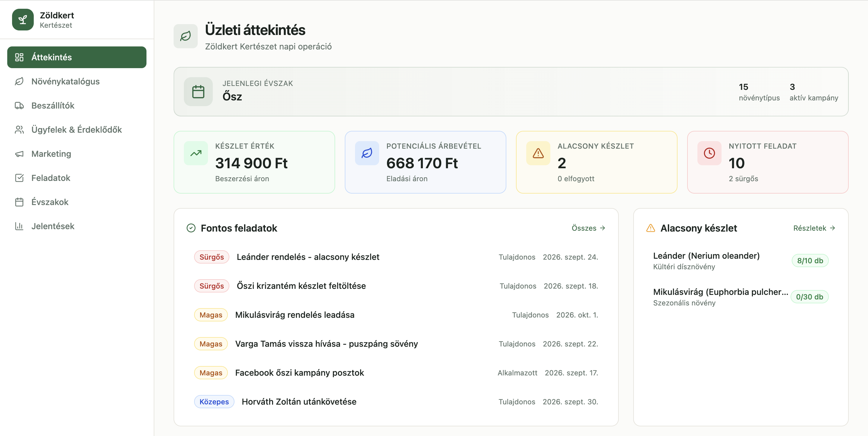Screen dimensions: 868x436
Task: Click the trending-up icon in Készlet érték card
Action: pos(196,153)
